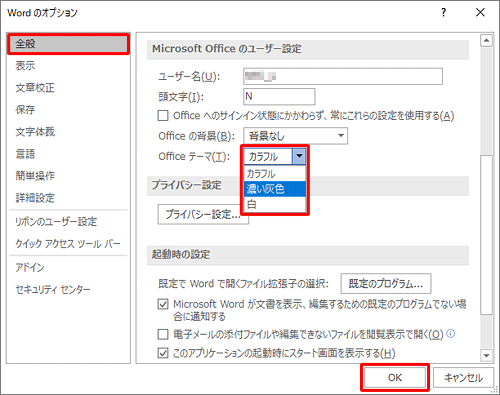Close the Word options dialog
The width and height of the screenshot is (500, 395).
coord(480,13)
